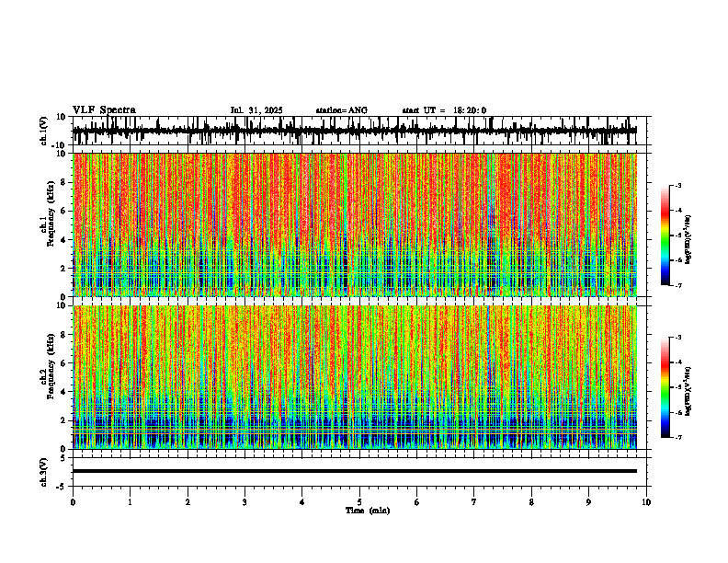The width and height of the screenshot is (728, 563).
Task: Click the '3' tick label on time axis
Action: coord(245,502)
